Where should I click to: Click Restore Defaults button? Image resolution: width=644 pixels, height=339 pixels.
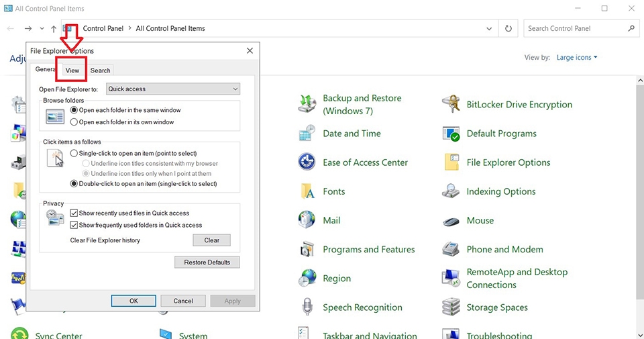tap(207, 262)
